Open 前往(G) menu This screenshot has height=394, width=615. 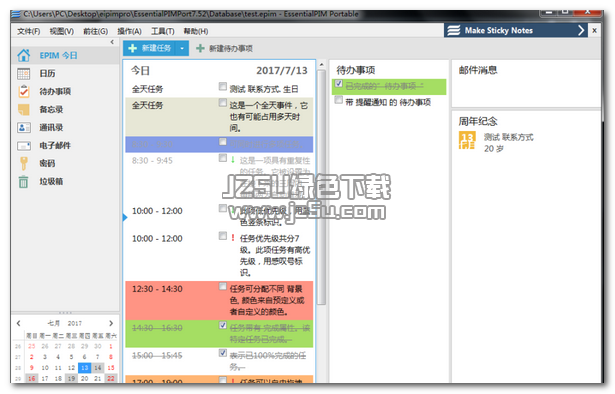pos(96,31)
